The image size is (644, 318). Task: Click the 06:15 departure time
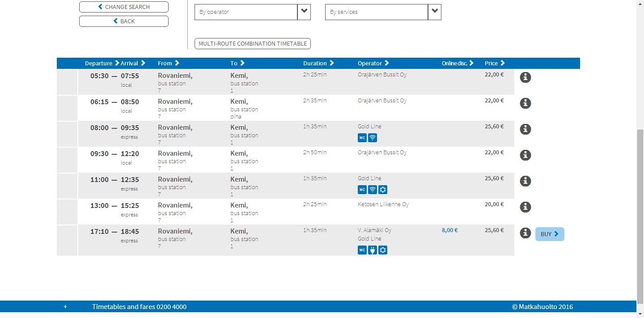[99, 102]
